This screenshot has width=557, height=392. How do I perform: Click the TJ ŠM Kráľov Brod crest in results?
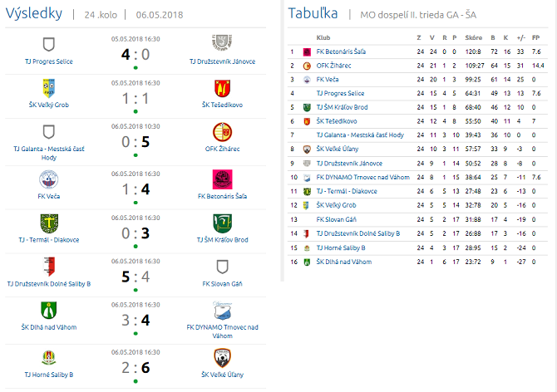pyautogui.click(x=222, y=223)
